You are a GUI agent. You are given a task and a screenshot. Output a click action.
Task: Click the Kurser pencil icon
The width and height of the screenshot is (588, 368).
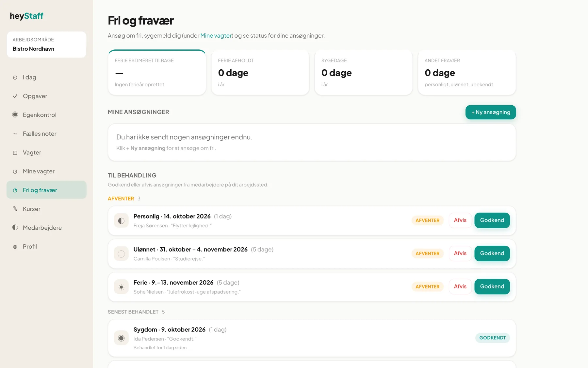(x=15, y=209)
